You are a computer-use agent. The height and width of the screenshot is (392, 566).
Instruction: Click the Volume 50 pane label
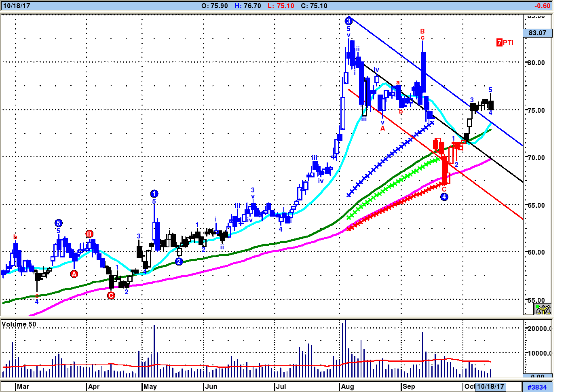click(x=19, y=324)
